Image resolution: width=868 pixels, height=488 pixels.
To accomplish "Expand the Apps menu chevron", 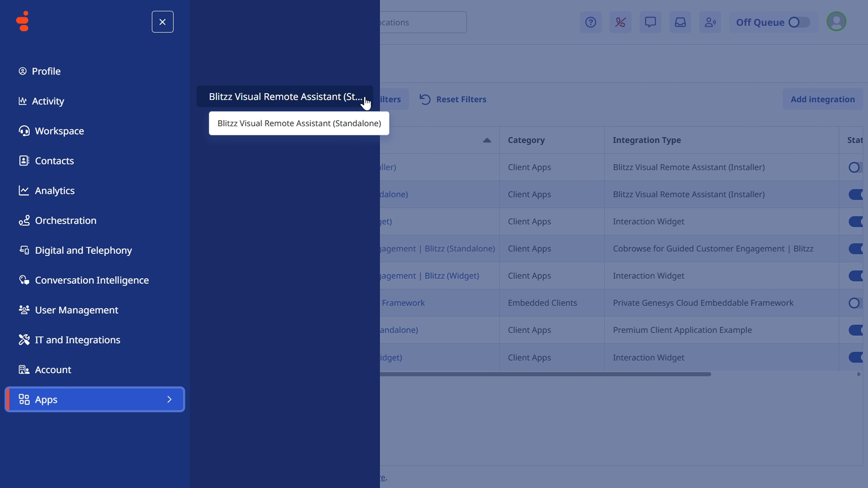I will (x=170, y=399).
